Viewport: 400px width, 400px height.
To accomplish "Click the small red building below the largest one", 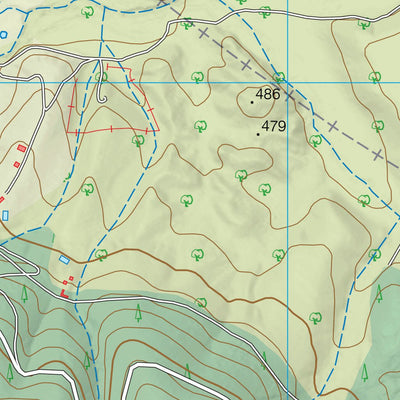I will click(x=17, y=164).
